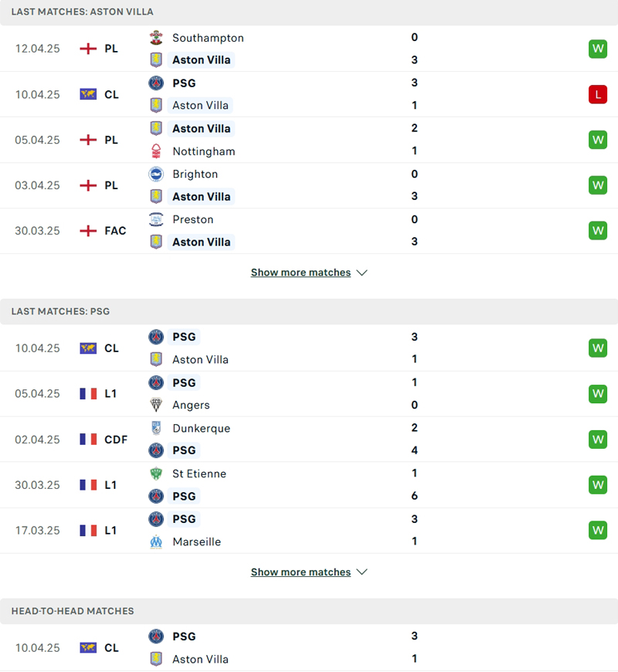Click the Dunkerque club crest

click(x=156, y=428)
